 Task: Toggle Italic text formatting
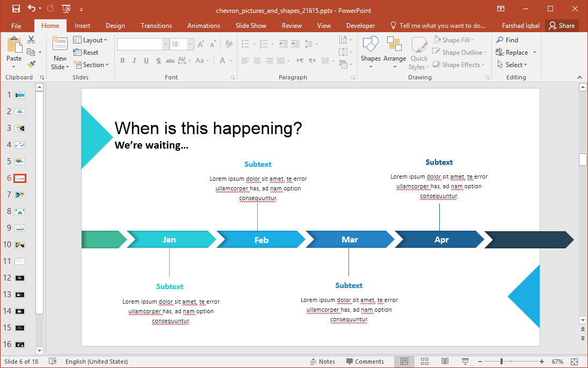pyautogui.click(x=134, y=61)
